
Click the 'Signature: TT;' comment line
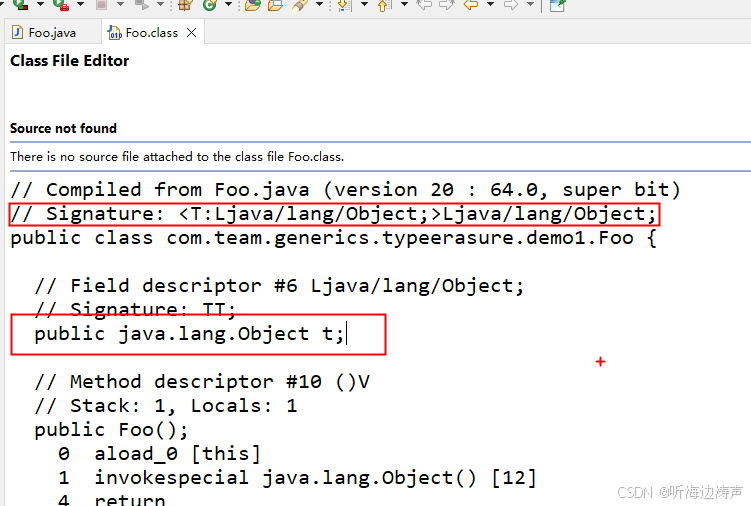tap(136, 310)
